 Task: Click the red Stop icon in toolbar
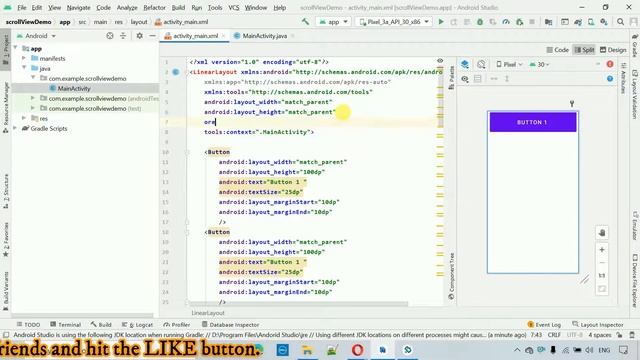pos(532,22)
